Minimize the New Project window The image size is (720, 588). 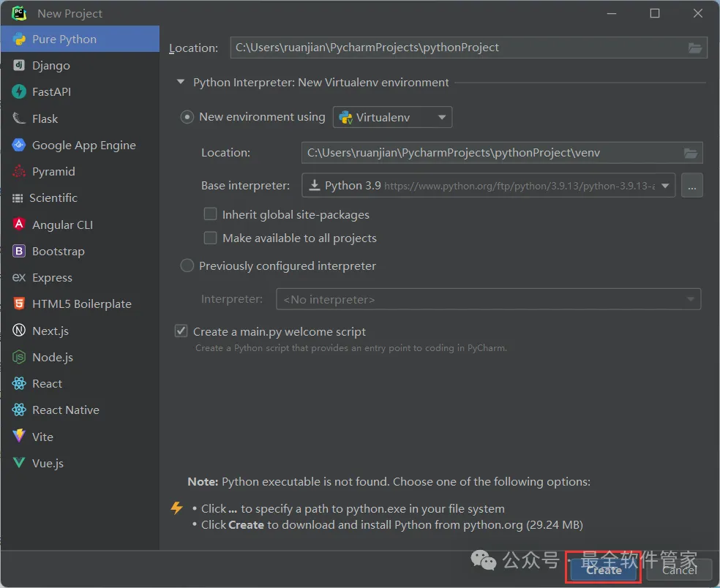pos(612,13)
